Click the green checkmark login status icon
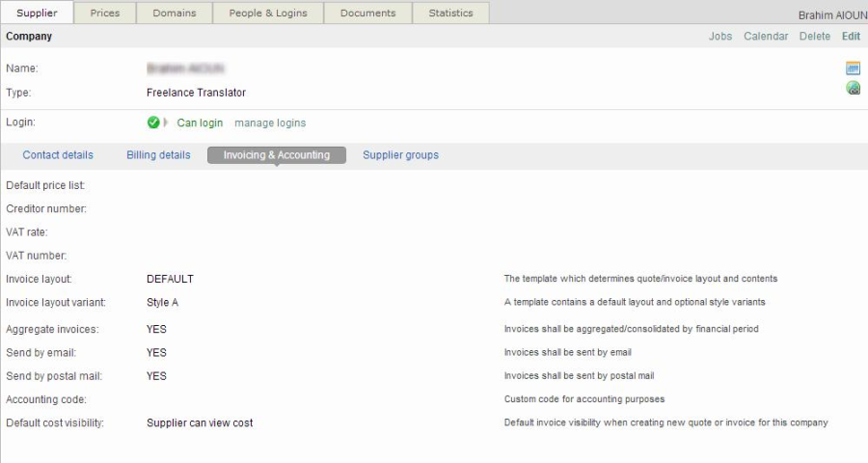 click(153, 123)
